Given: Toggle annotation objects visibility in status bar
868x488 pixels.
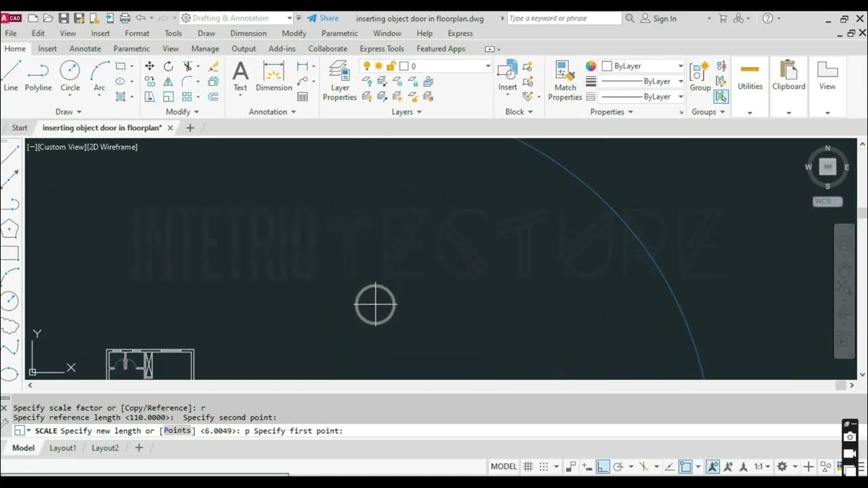Looking at the screenshot, I should (x=713, y=466).
